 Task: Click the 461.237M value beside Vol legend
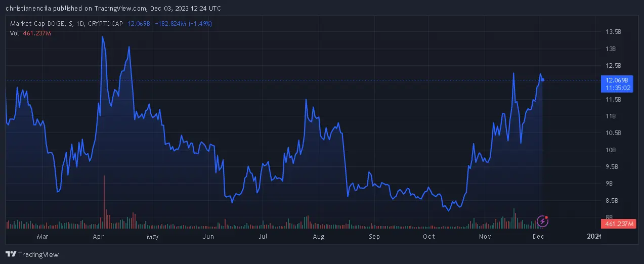point(37,33)
